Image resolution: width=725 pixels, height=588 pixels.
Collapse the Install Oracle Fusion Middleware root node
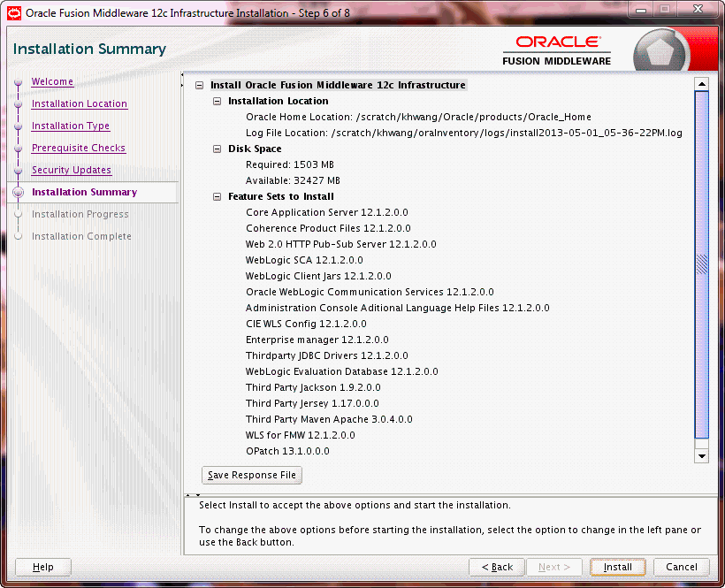199,85
